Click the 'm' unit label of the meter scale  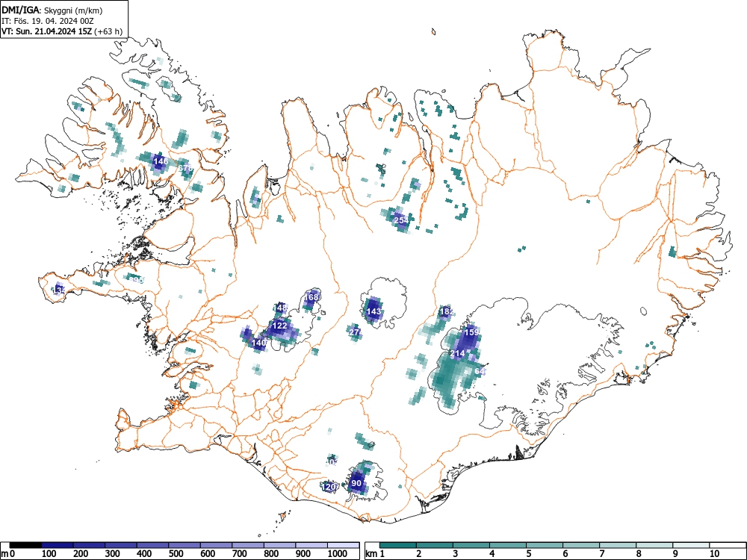(4, 554)
